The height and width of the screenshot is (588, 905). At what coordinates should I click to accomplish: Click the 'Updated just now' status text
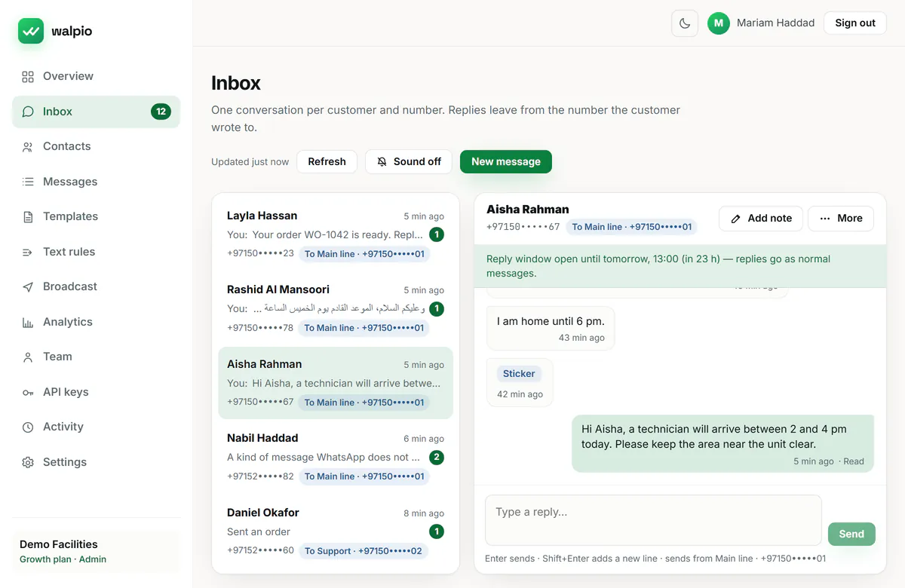pos(250,162)
